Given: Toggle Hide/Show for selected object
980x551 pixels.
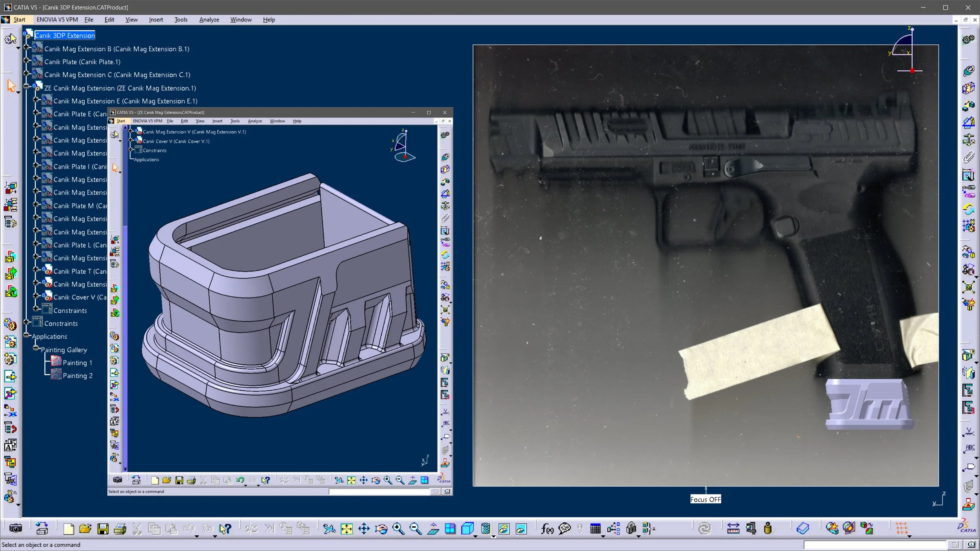Looking at the screenshot, I should point(504,529).
